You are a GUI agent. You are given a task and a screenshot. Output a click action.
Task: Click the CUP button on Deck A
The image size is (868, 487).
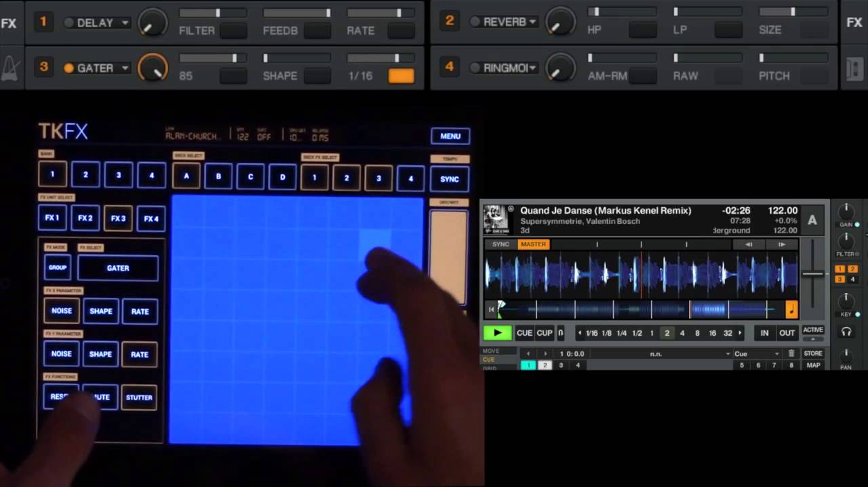(x=545, y=333)
